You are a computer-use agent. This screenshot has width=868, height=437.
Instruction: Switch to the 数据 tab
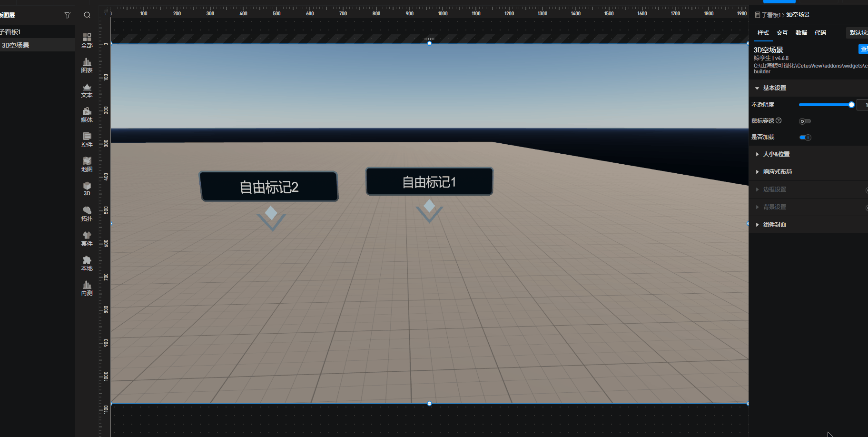tap(801, 33)
